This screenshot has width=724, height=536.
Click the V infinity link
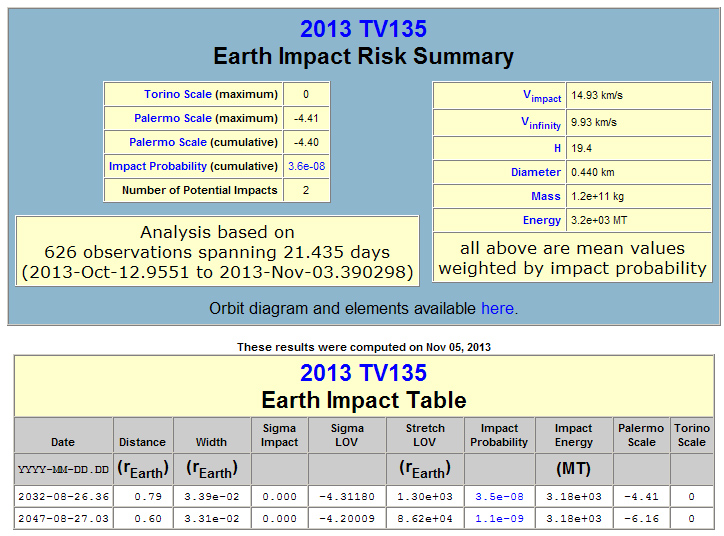[541, 123]
